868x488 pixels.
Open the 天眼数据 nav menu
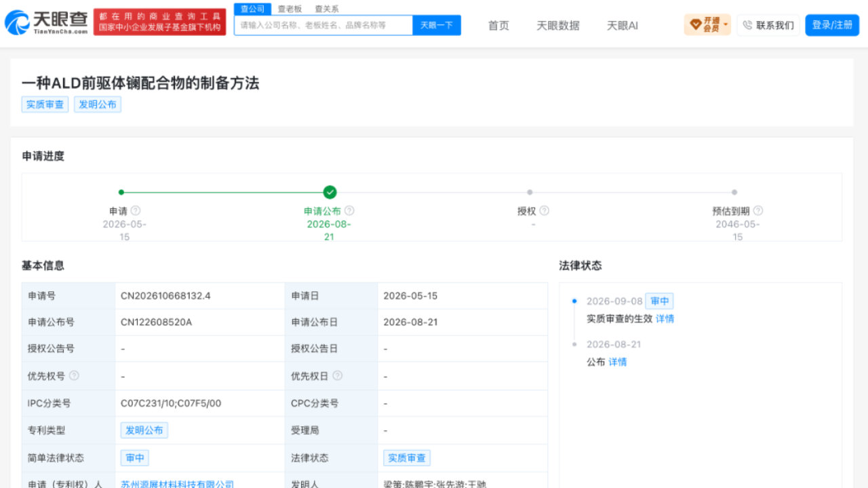click(x=558, y=25)
